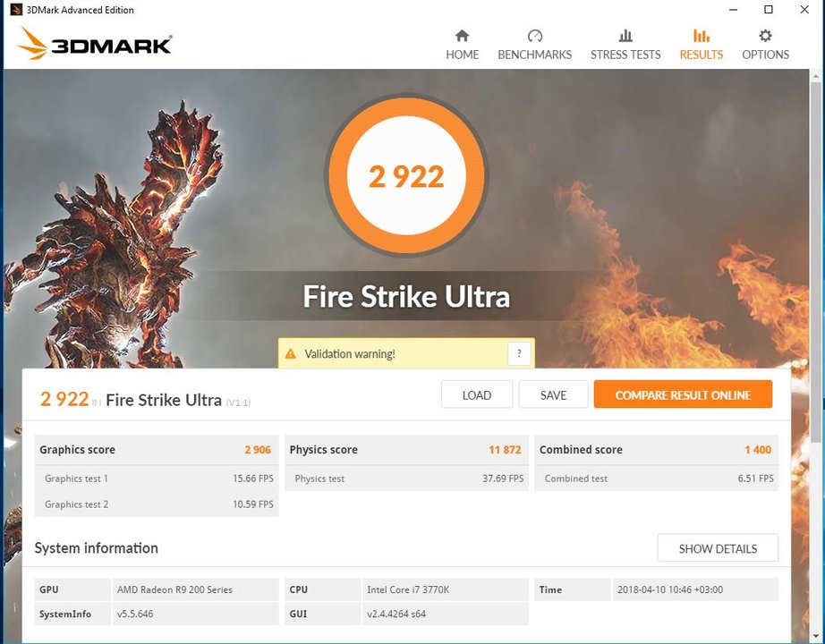Click the Physics score label
825x644 pixels.
[x=324, y=449]
